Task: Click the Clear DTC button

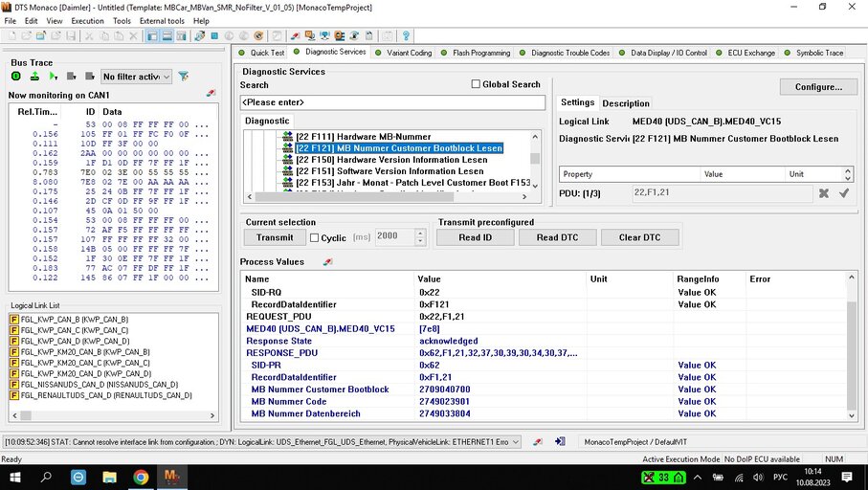Action: [639, 237]
